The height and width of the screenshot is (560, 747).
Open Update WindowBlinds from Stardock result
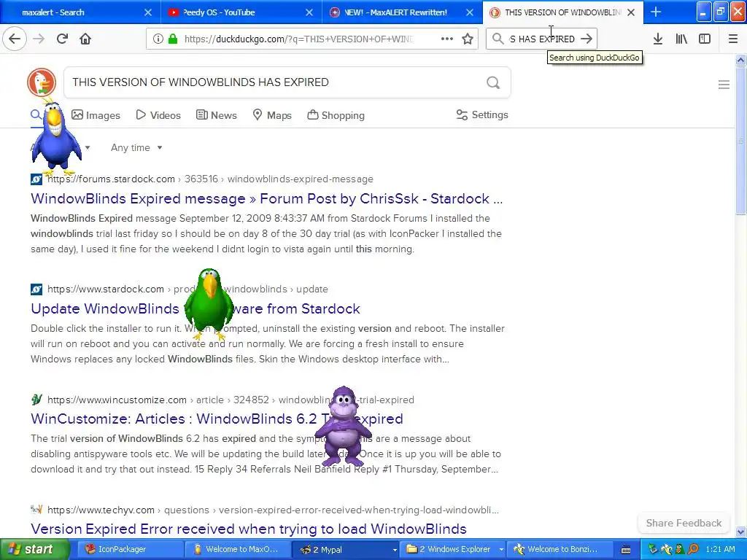point(196,308)
